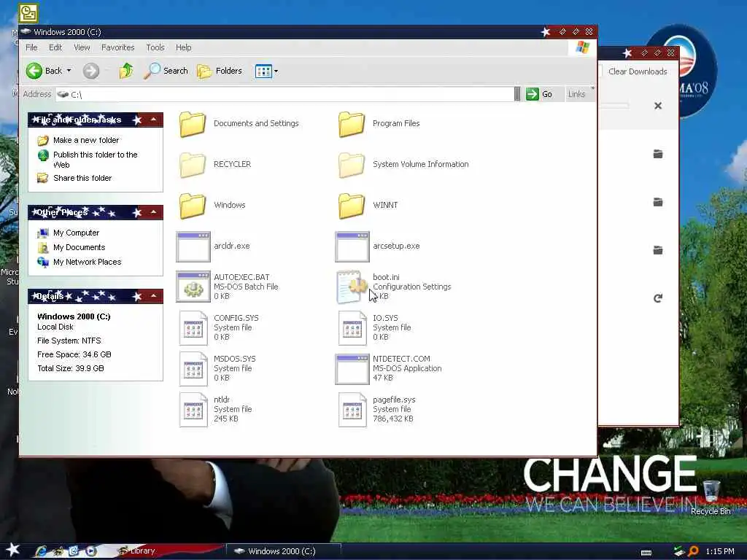Open the Help menu

tap(183, 47)
